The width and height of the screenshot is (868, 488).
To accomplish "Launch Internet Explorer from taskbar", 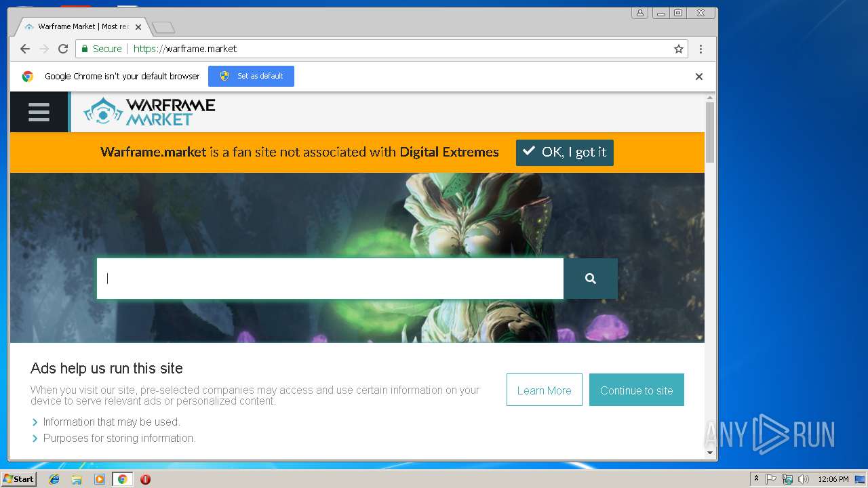I will (x=54, y=479).
